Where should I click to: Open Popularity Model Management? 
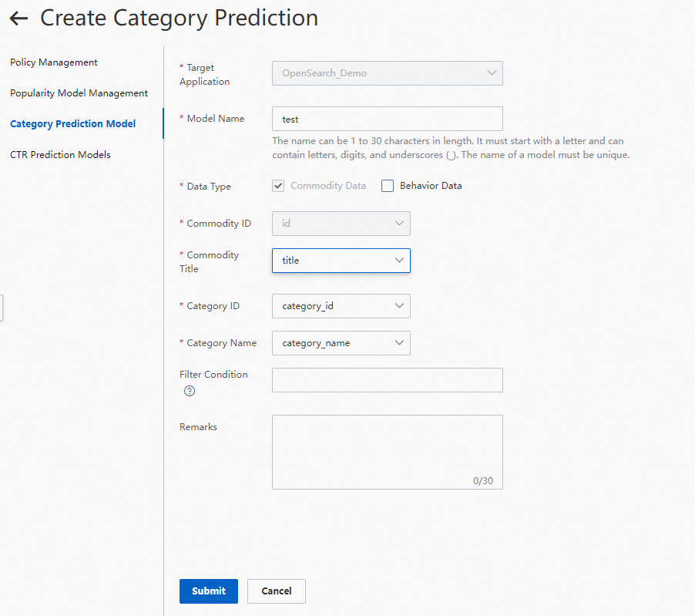tap(79, 93)
